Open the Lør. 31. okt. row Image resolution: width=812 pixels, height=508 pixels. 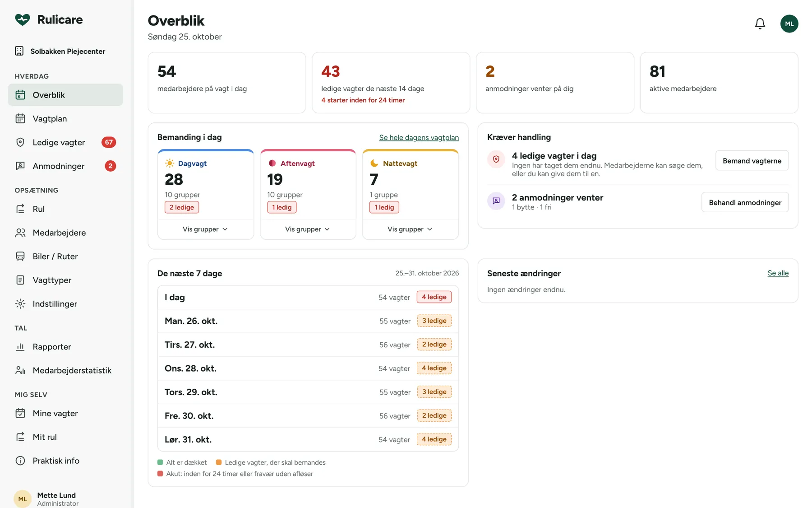(308, 439)
